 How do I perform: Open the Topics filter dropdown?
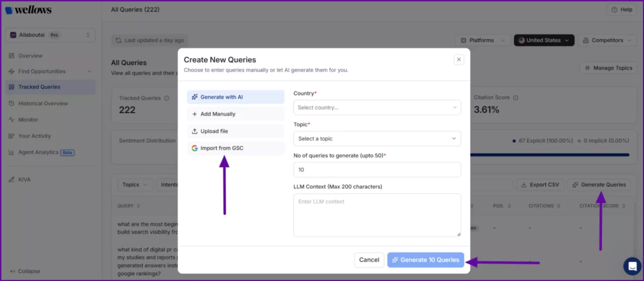(135, 184)
